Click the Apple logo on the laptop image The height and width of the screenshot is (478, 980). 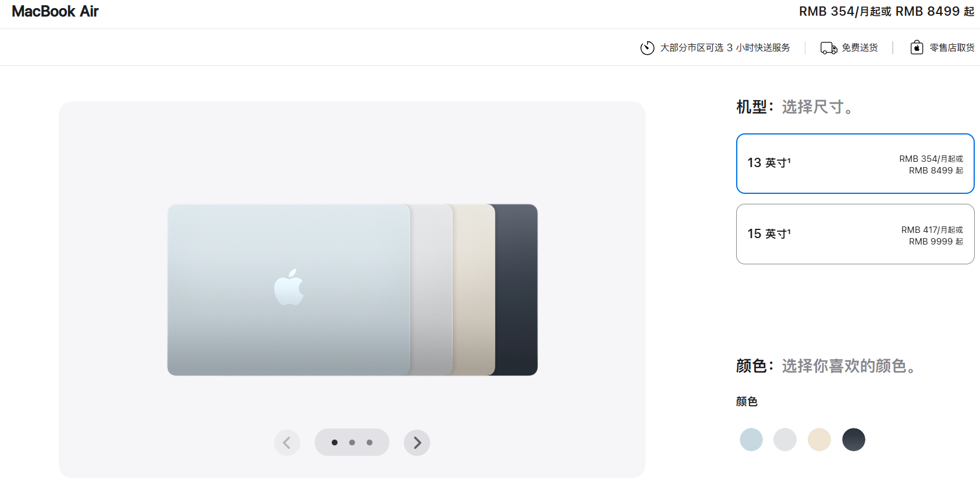pos(289,287)
